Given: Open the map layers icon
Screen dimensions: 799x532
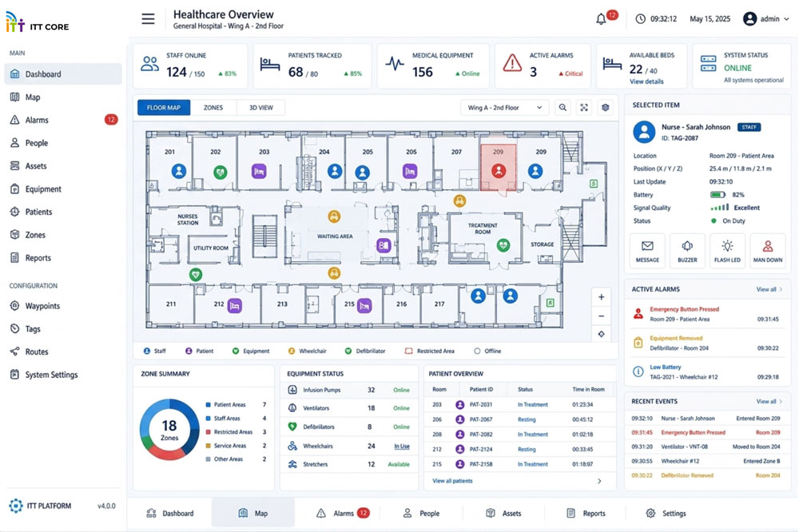Looking at the screenshot, I should [606, 108].
